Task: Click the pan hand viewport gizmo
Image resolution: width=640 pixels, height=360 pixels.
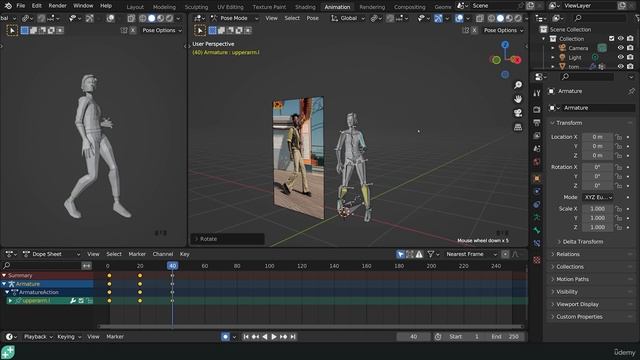Action: tap(518, 99)
